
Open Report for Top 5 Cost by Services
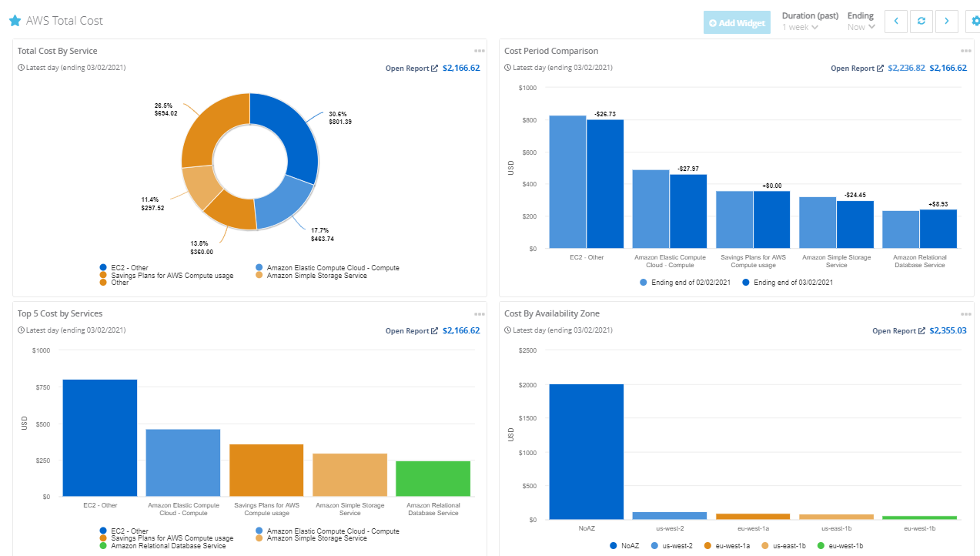(412, 331)
